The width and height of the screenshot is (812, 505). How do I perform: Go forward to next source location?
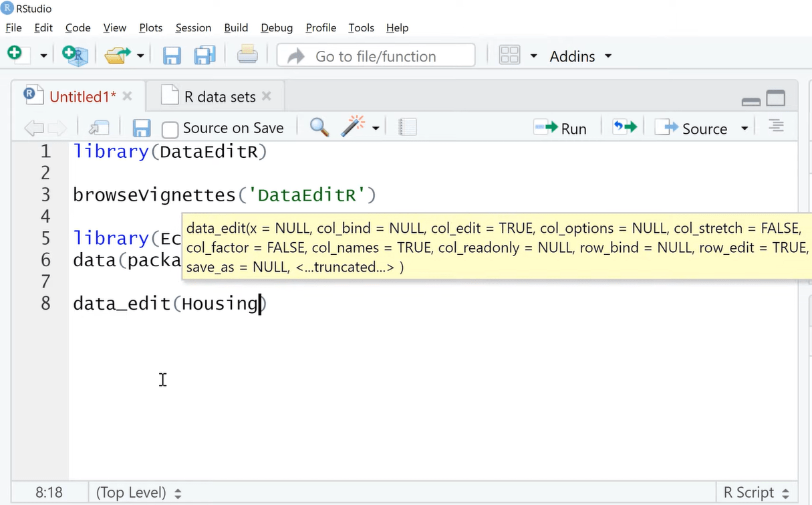tap(57, 128)
